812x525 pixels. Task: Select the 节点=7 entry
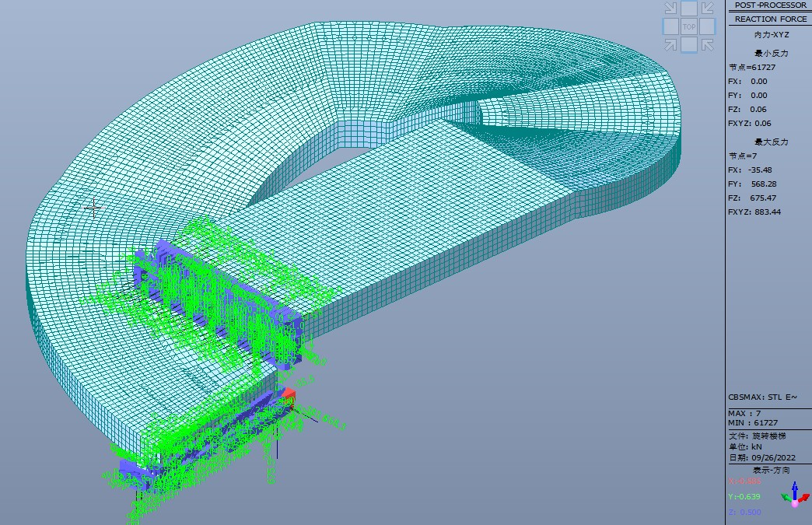[743, 156]
